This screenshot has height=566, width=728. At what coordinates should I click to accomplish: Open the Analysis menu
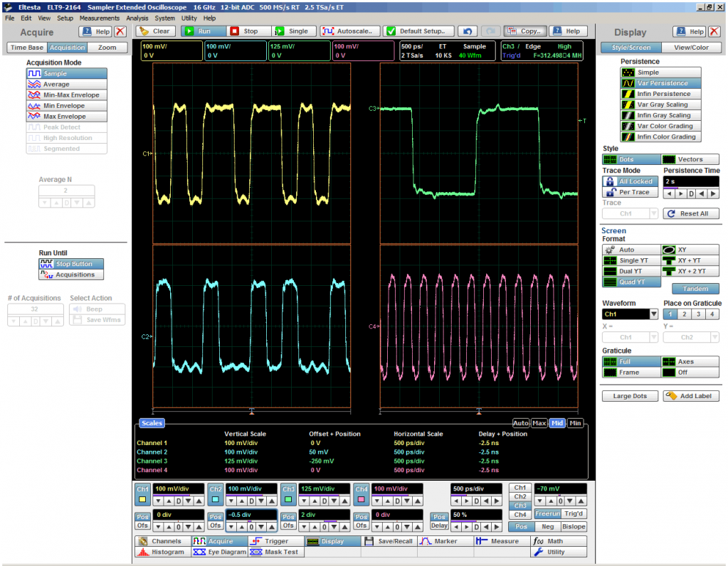point(137,18)
